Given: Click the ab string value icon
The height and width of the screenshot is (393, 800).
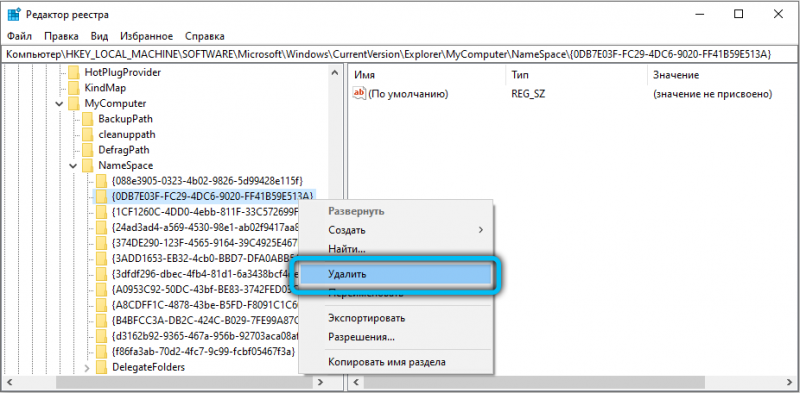Looking at the screenshot, I should 360,93.
